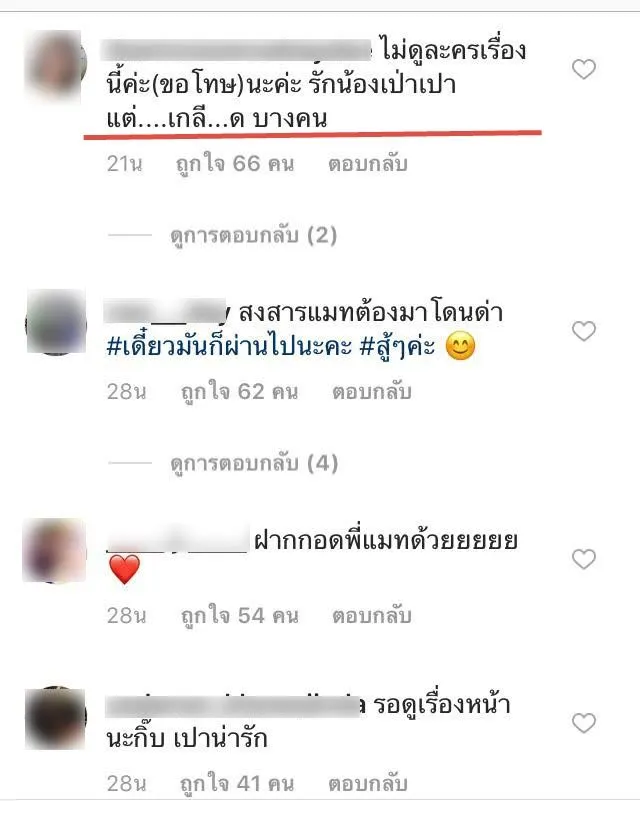640x824 pixels.
Task: Like the comment with 66 likes
Action: point(584,69)
